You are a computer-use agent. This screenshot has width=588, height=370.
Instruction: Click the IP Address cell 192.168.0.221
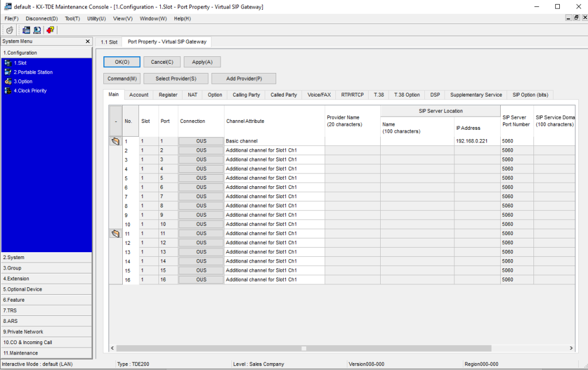tap(477, 141)
